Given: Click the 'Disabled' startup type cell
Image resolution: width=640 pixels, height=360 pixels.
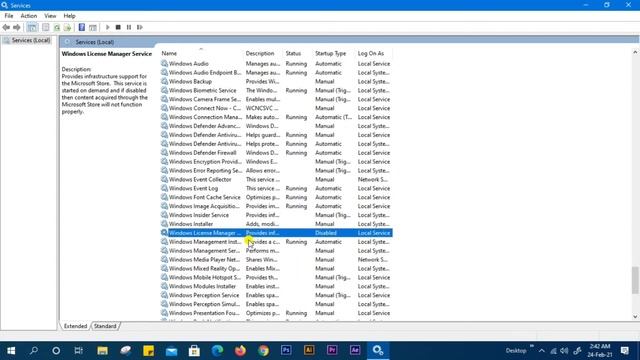Looking at the screenshot, I should [x=326, y=233].
